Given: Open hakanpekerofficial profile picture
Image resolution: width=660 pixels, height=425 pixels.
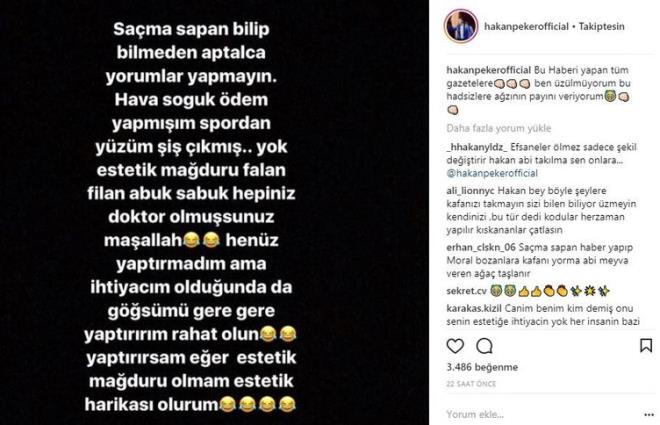Looking at the screenshot, I should pos(461,26).
